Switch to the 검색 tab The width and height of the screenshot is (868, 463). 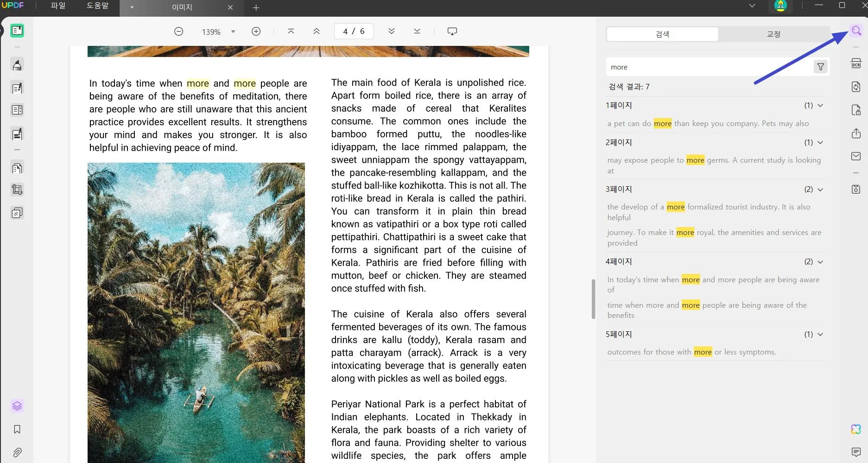(662, 34)
